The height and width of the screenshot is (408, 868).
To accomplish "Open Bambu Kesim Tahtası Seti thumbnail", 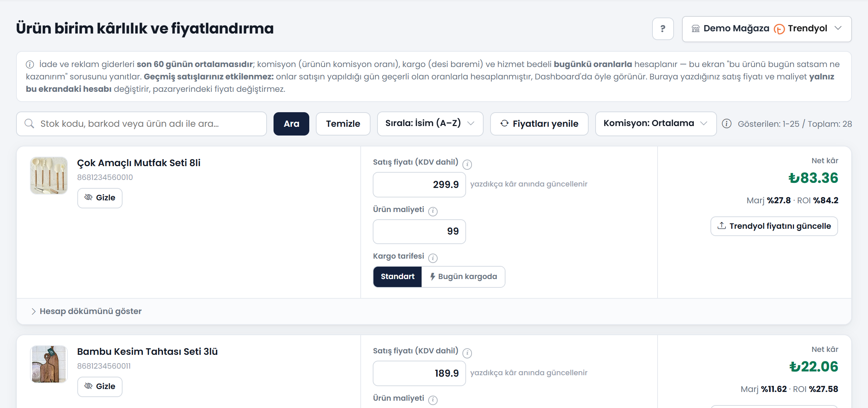I will coord(49,364).
